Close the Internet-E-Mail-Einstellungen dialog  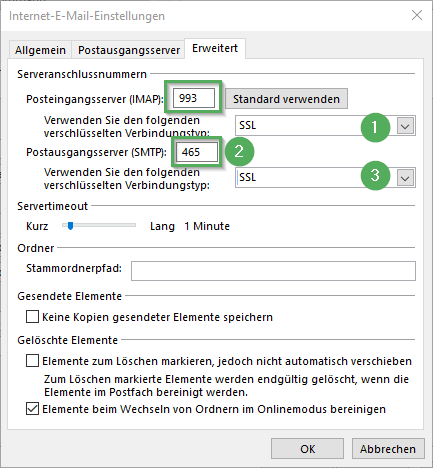pyautogui.click(x=417, y=15)
